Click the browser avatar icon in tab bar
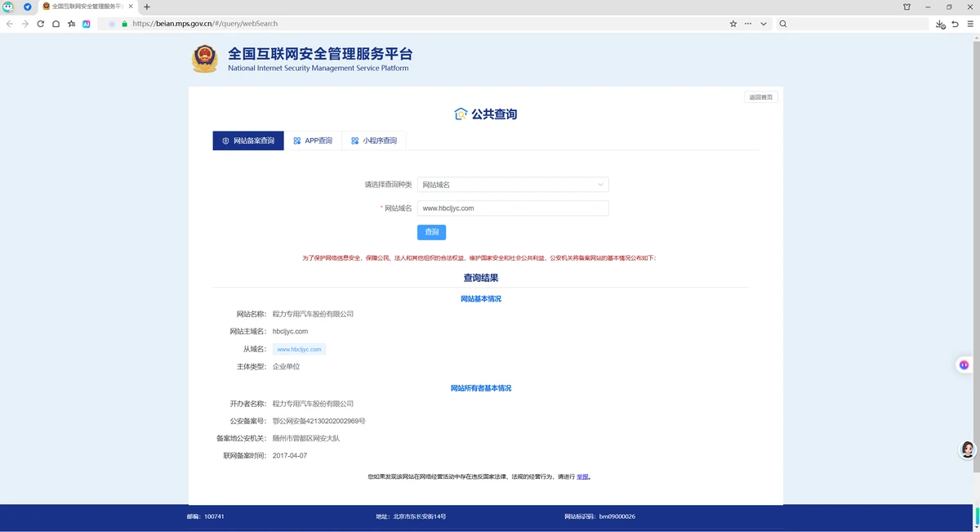This screenshot has height=532, width=980. click(8, 7)
